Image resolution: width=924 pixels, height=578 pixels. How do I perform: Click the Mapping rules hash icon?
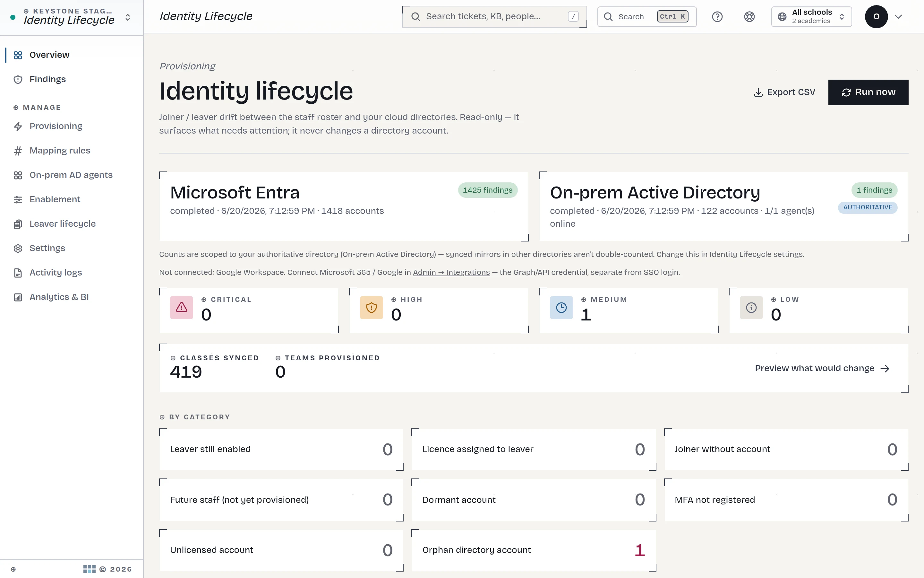[18, 151]
